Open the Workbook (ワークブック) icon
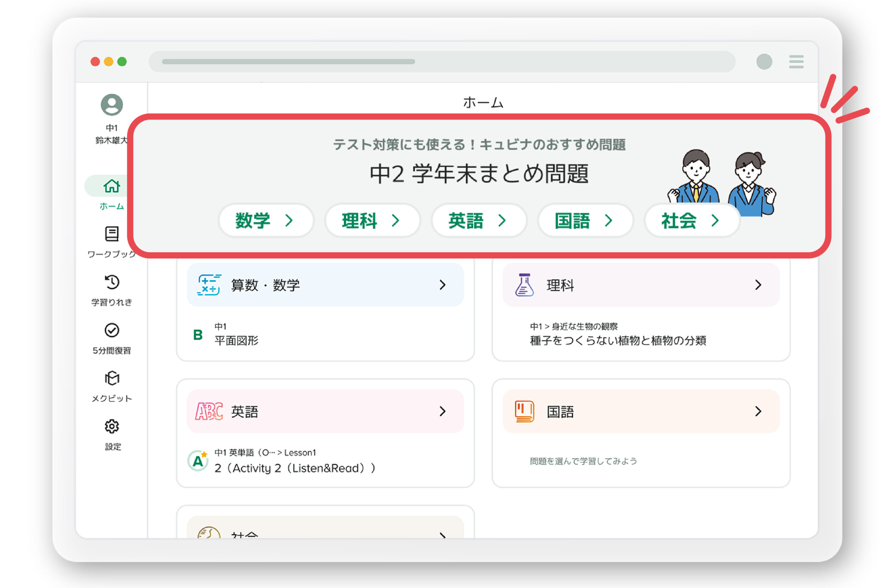Viewport: 882px width, 588px height. tap(111, 234)
